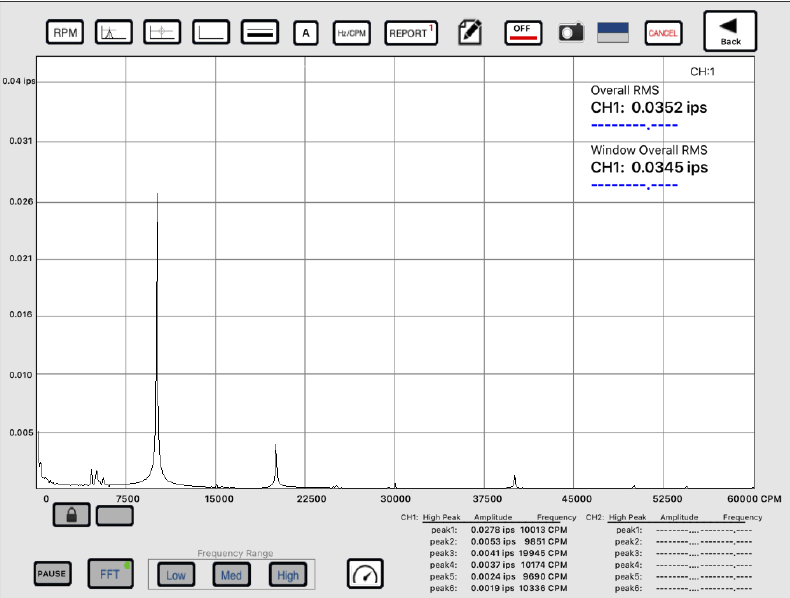
Task: Open the speedometer gauge icon
Action: coord(365,573)
